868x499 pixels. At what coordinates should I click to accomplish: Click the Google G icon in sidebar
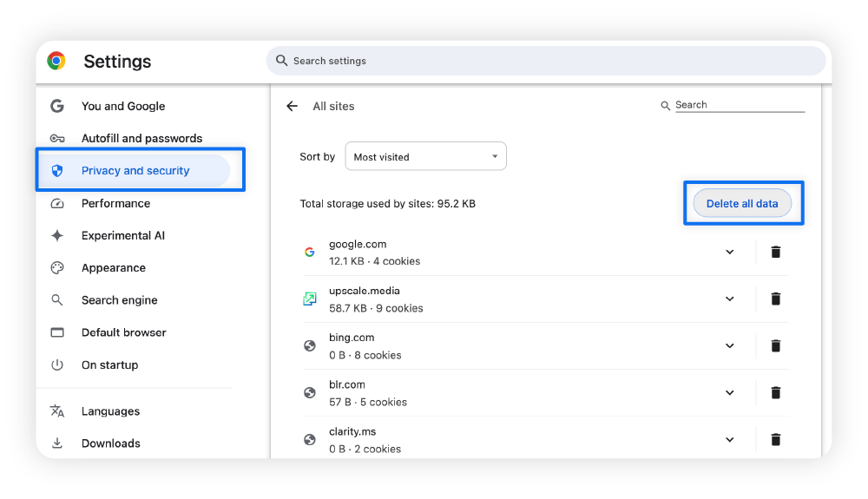coord(57,106)
